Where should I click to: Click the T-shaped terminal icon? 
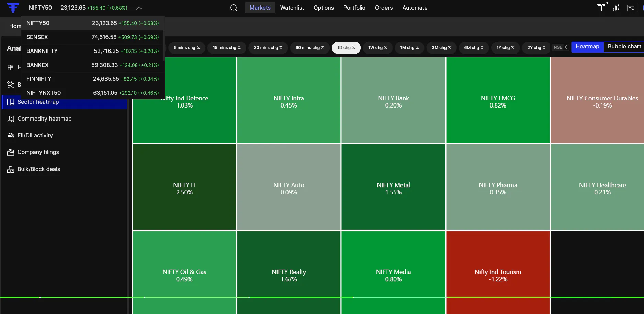click(x=602, y=7)
